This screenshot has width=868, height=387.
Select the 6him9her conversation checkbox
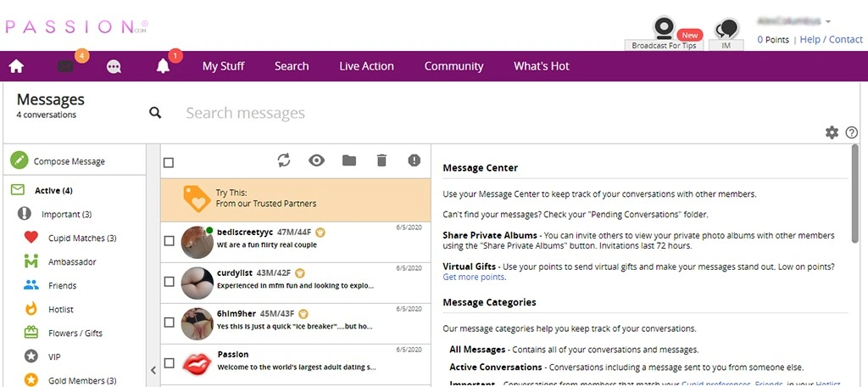coord(170,322)
